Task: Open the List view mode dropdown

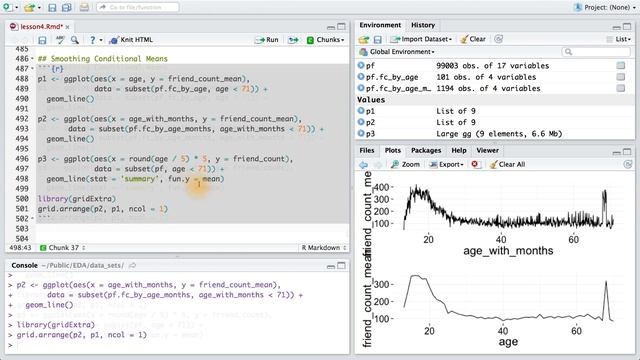Action: (618, 39)
